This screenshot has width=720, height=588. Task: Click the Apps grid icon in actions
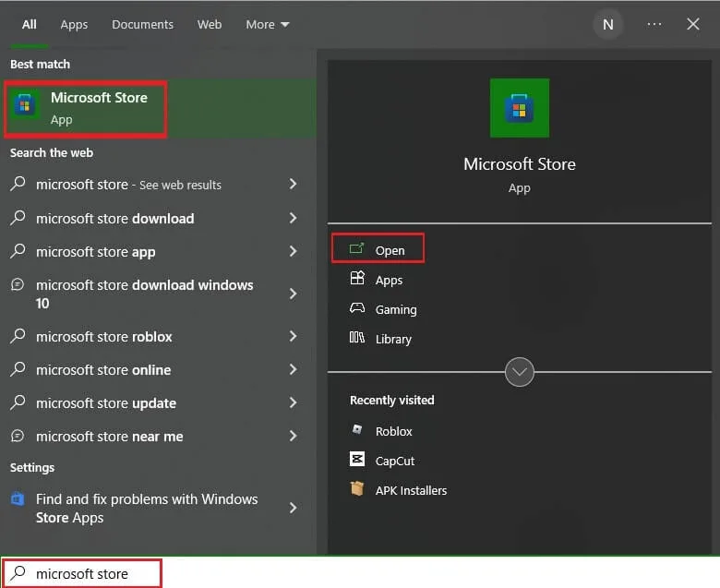[357, 279]
